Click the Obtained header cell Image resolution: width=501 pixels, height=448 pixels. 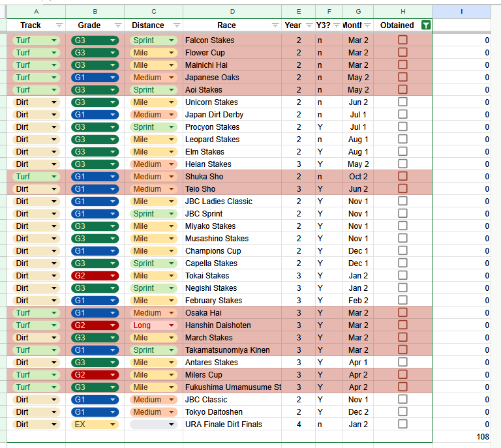click(403, 25)
